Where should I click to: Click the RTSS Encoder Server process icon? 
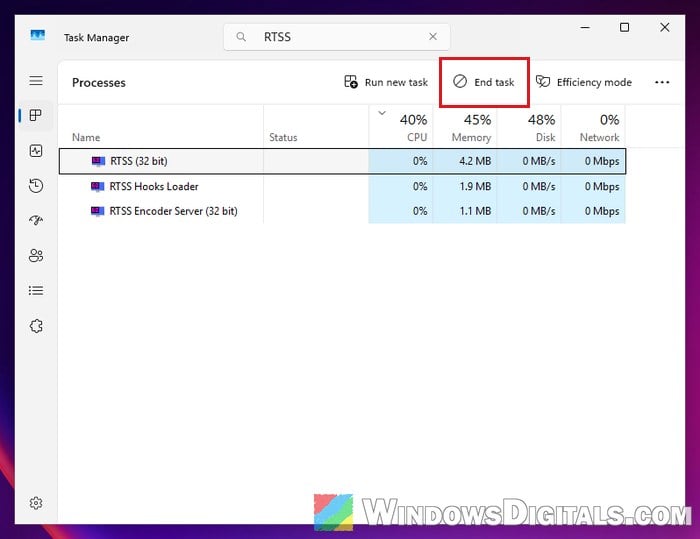(x=97, y=211)
